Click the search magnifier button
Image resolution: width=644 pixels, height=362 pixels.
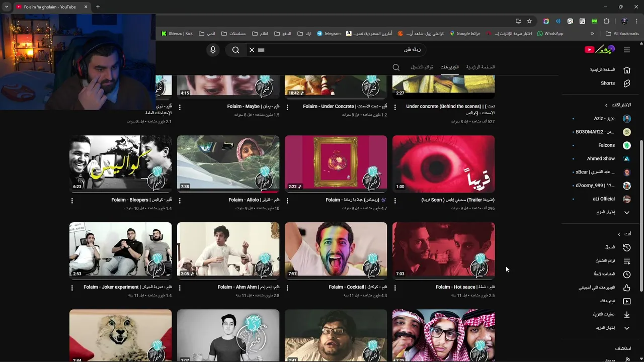coord(235,50)
